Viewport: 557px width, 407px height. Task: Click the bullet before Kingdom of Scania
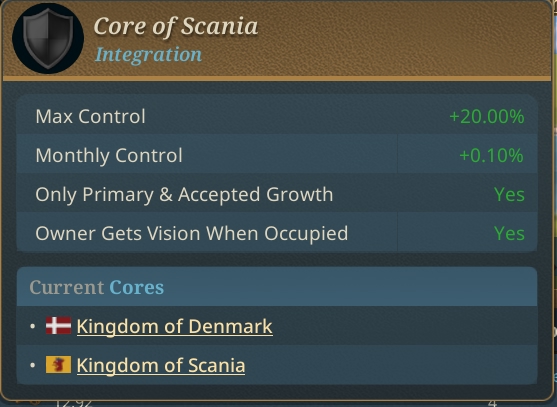(x=33, y=365)
